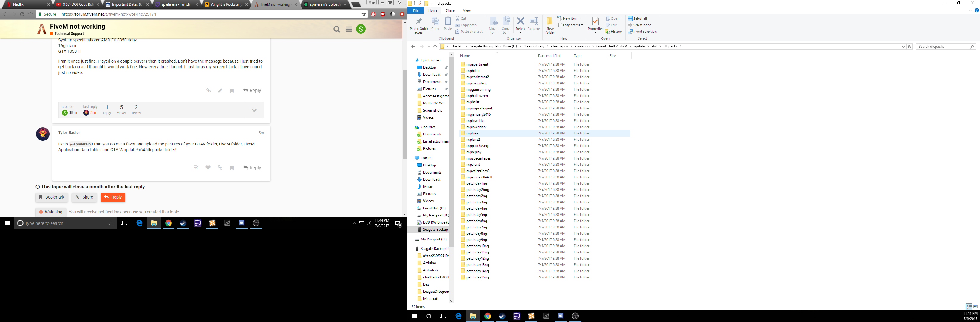
Task: Open the New item dropdown
Action: point(569,18)
